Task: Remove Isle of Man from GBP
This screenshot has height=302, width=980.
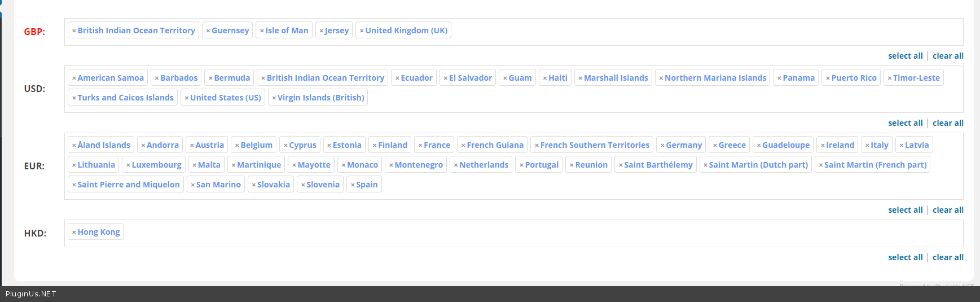Action: (262, 31)
